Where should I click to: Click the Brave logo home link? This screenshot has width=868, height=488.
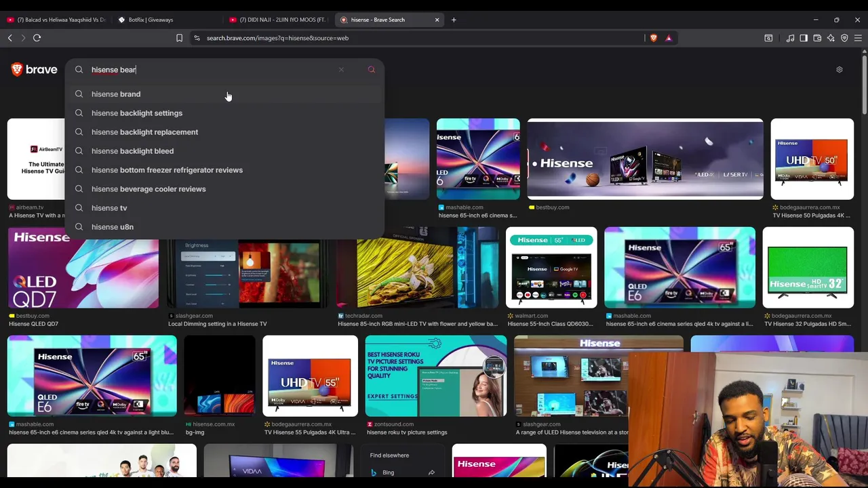(34, 69)
